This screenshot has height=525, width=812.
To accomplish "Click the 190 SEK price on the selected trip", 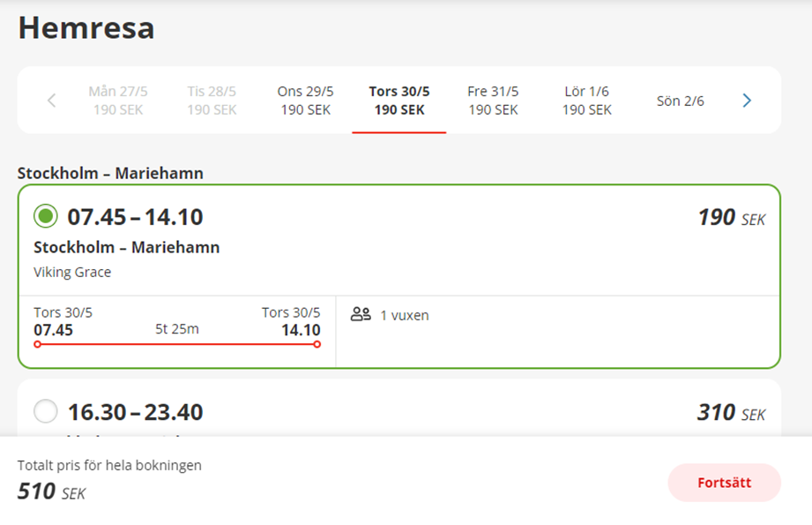I will (731, 217).
